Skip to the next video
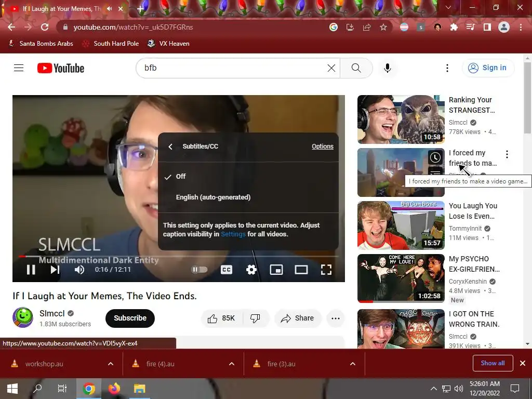This screenshot has height=399, width=532. [55, 270]
